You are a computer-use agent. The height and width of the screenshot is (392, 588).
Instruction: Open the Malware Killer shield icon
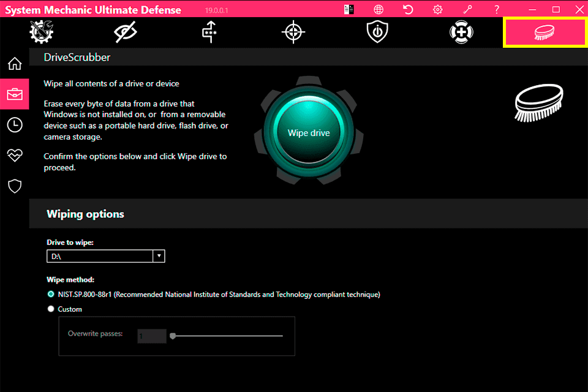pyautogui.click(x=377, y=32)
